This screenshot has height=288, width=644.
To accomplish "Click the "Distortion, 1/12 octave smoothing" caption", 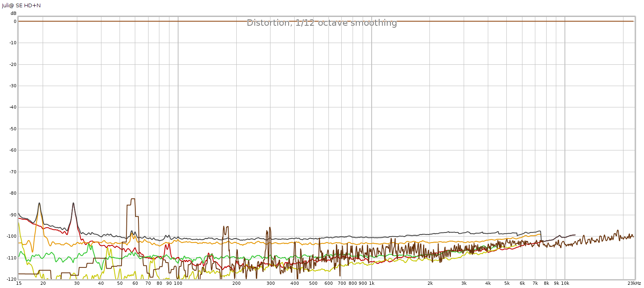I will tap(322, 23).
